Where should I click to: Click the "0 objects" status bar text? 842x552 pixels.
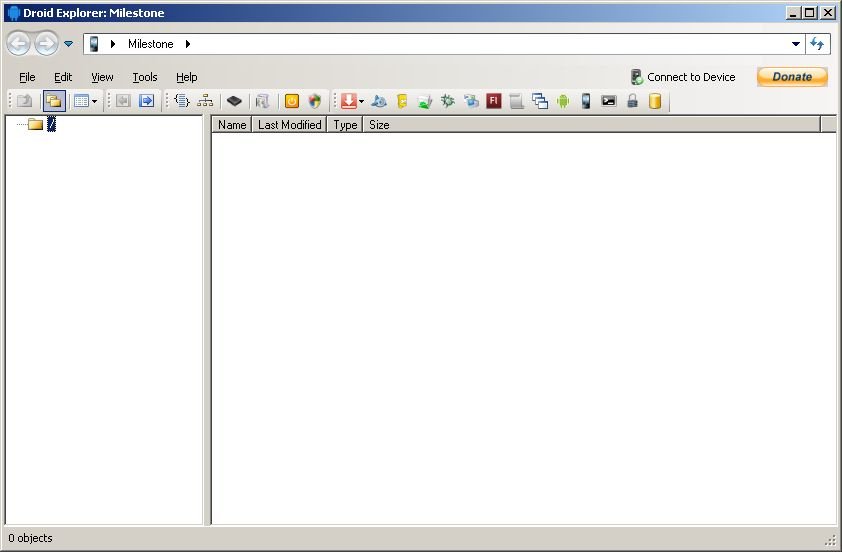tap(31, 538)
